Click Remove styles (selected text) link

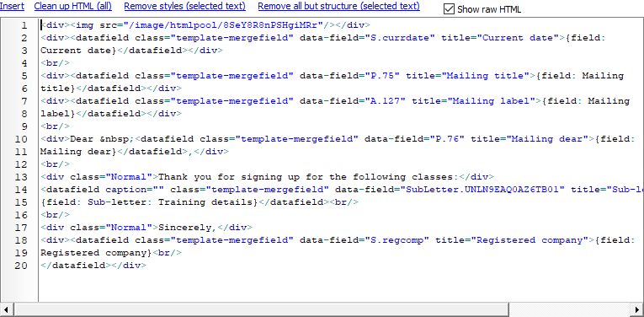(185, 6)
